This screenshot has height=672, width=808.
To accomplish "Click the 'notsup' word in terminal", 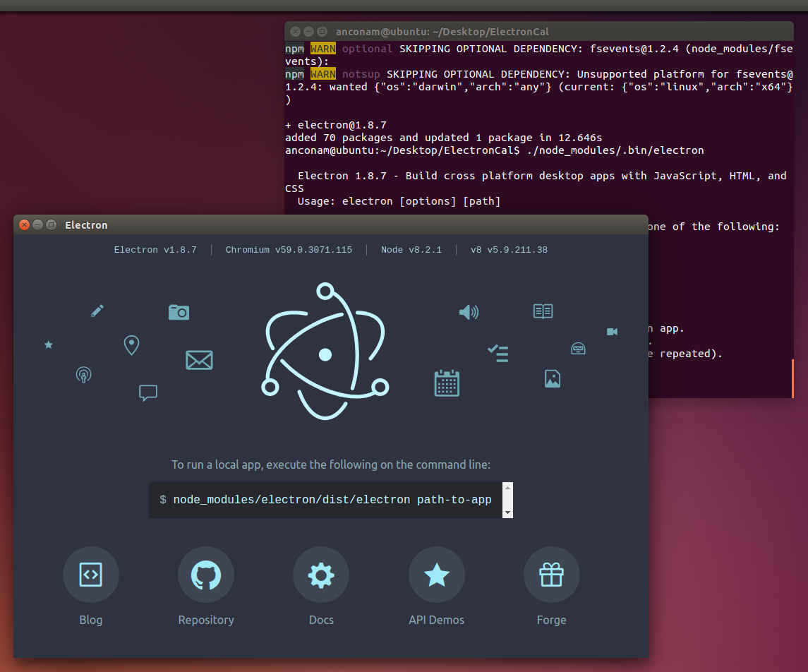I will [x=361, y=74].
